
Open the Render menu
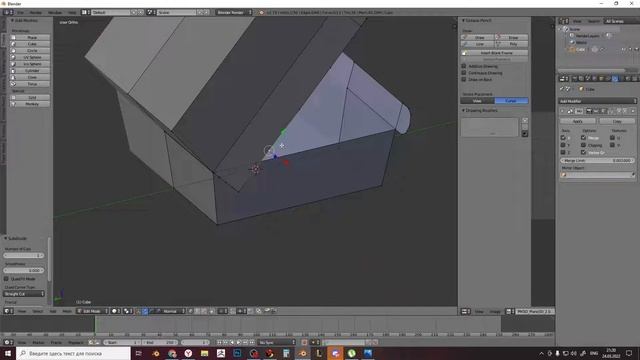pyautogui.click(x=36, y=12)
